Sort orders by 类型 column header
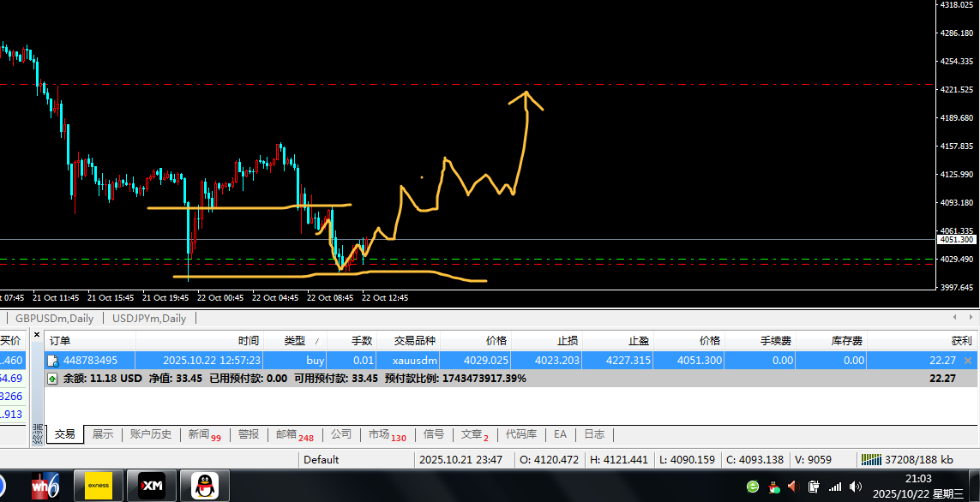The image size is (980, 502). (294, 341)
